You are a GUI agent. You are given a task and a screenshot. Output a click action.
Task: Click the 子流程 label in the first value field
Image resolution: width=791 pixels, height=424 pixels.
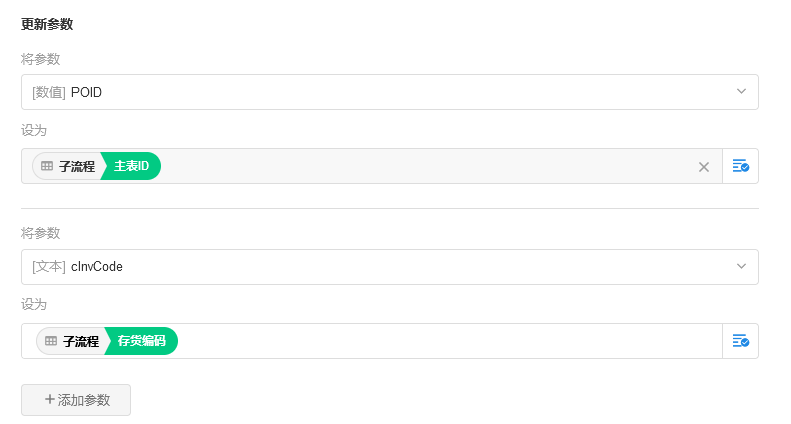[77, 167]
